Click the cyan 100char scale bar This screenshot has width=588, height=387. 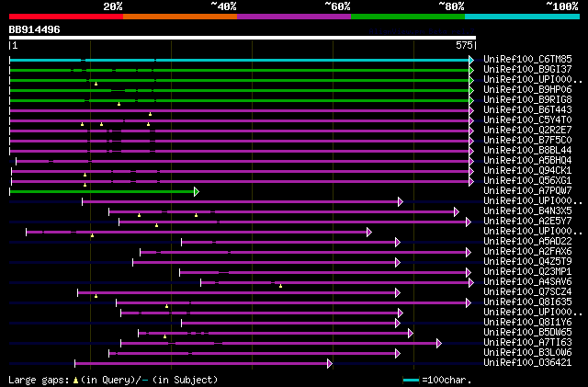tap(411, 381)
